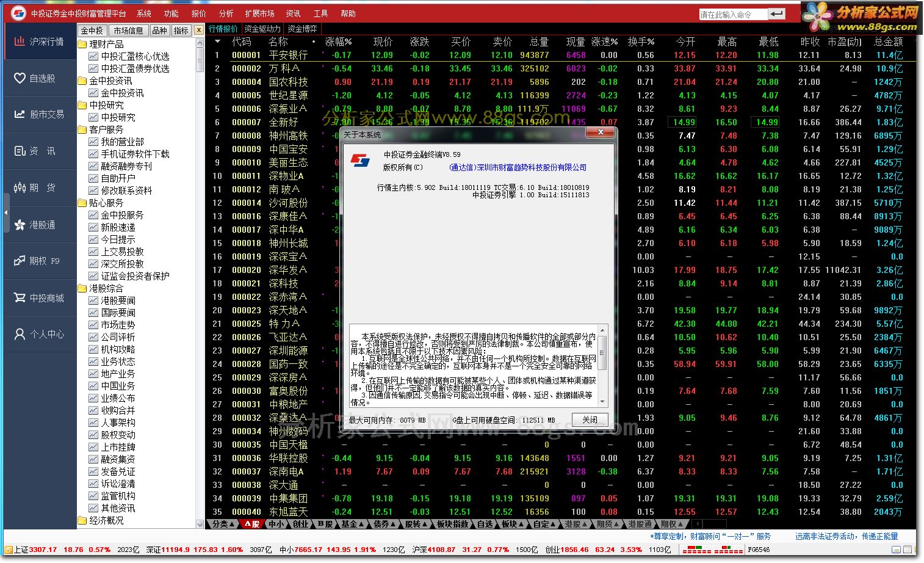Collapse the 贴心服务 folder
Screen dimensions: 924x563
tap(82, 203)
